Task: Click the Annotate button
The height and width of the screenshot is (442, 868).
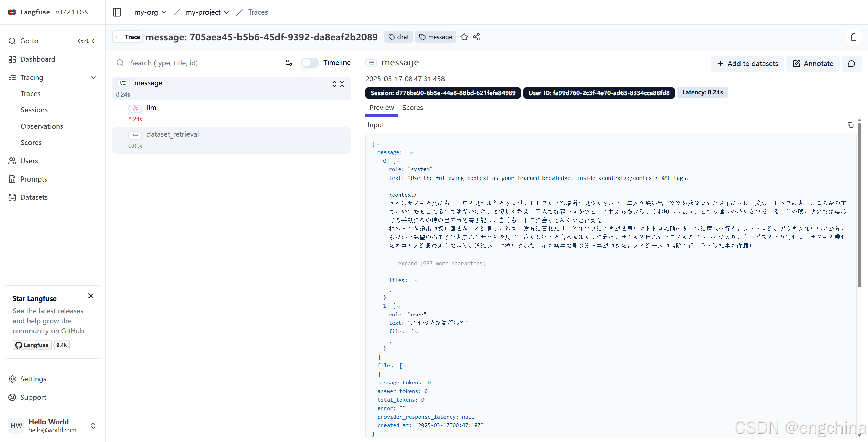Action: pos(813,64)
